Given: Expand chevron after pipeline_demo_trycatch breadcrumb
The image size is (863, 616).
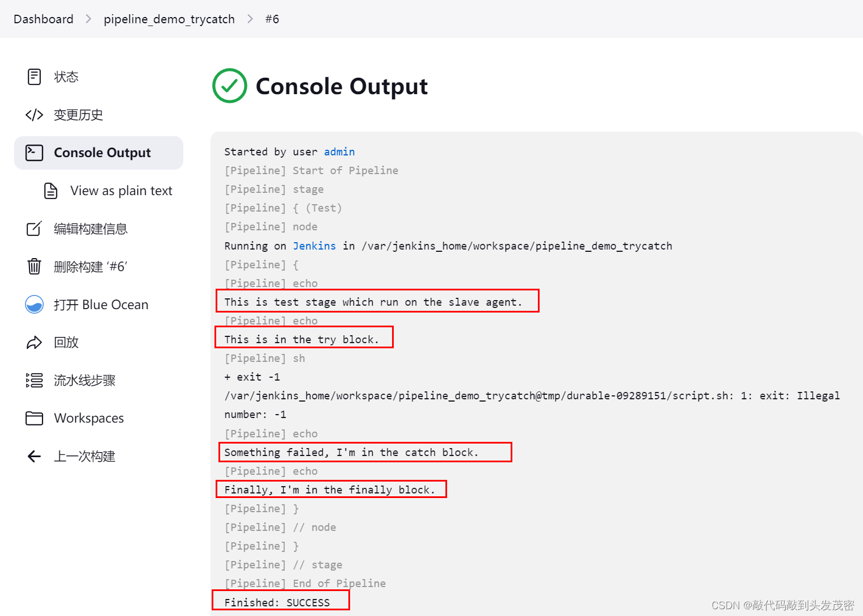Looking at the screenshot, I should point(250,19).
